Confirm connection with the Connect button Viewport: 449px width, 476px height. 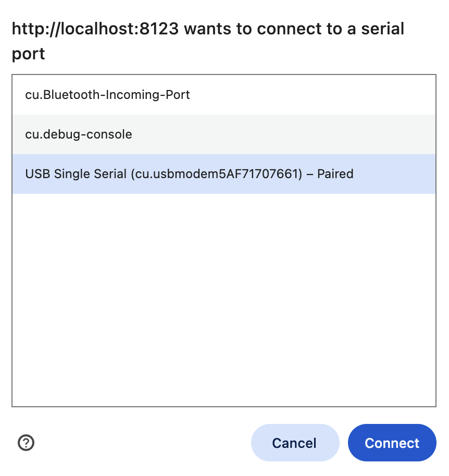pyautogui.click(x=392, y=443)
